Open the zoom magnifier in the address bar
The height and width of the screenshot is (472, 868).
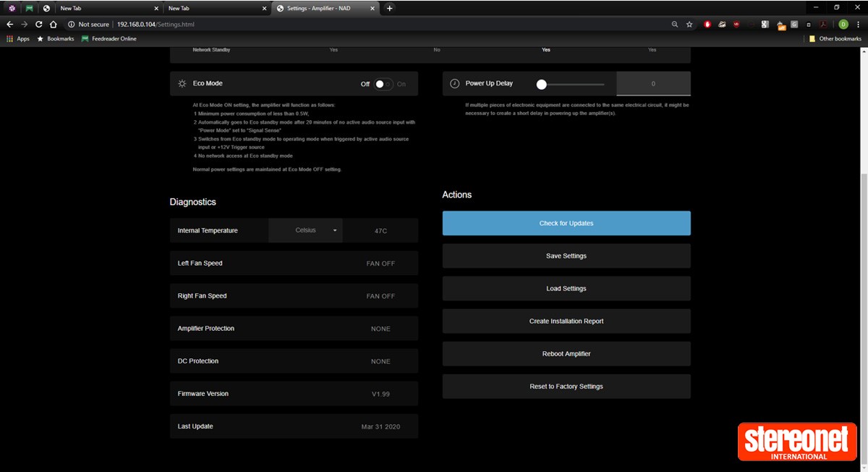(675, 24)
